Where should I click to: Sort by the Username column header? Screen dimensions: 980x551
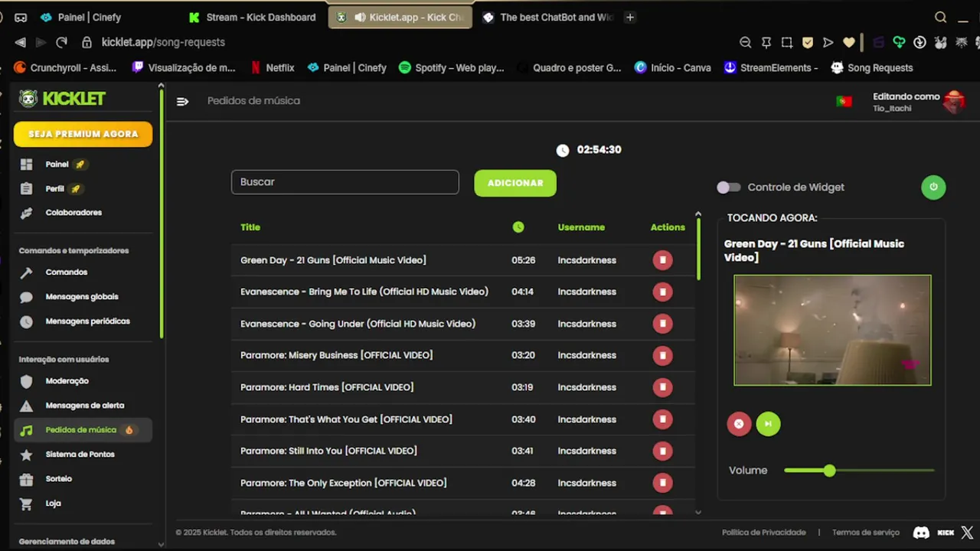tap(581, 227)
